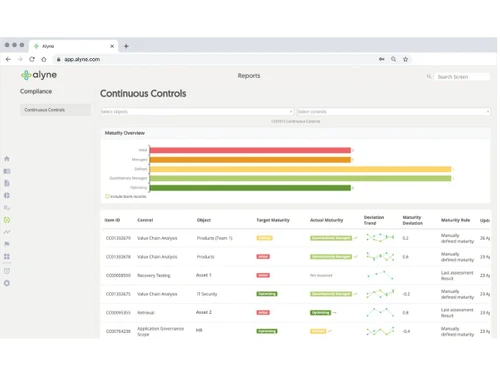
Task: Click the Search Screen input field
Action: 462,77
